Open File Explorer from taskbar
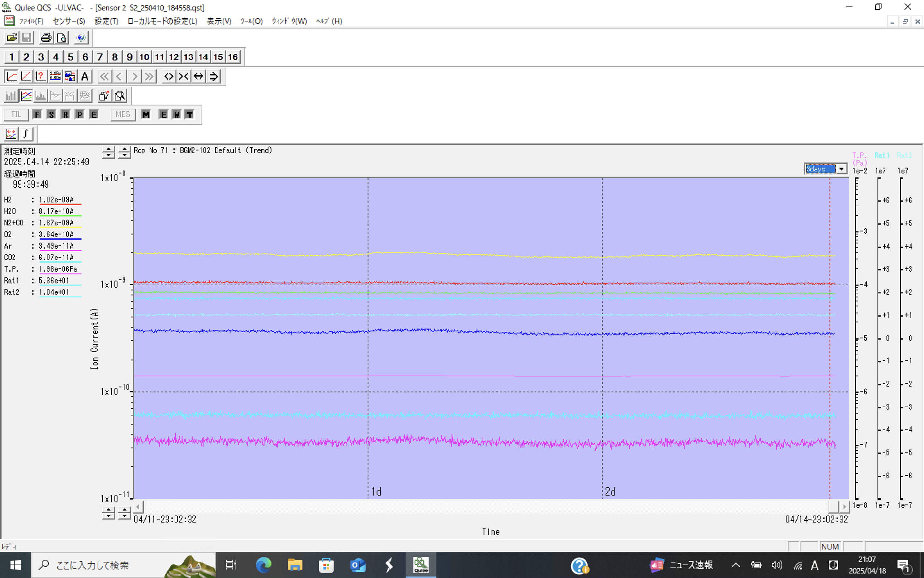This screenshot has height=578, width=924. click(x=295, y=565)
